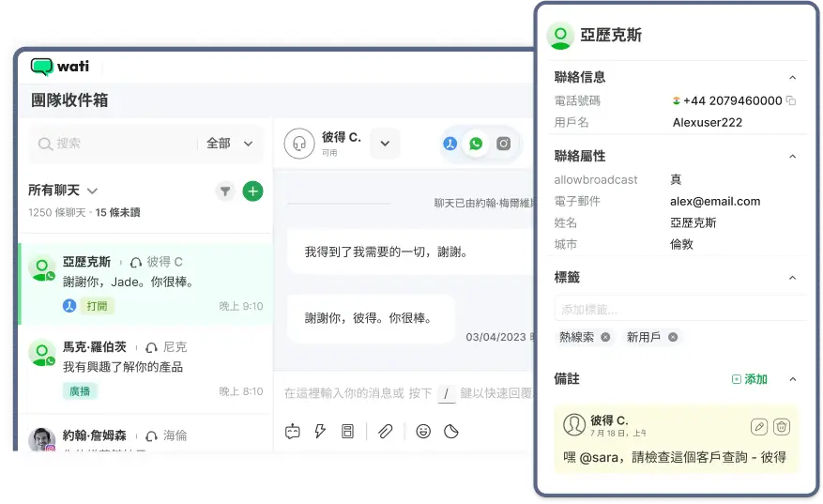
Task: Attach a file with paperclip icon
Action: [x=386, y=432]
